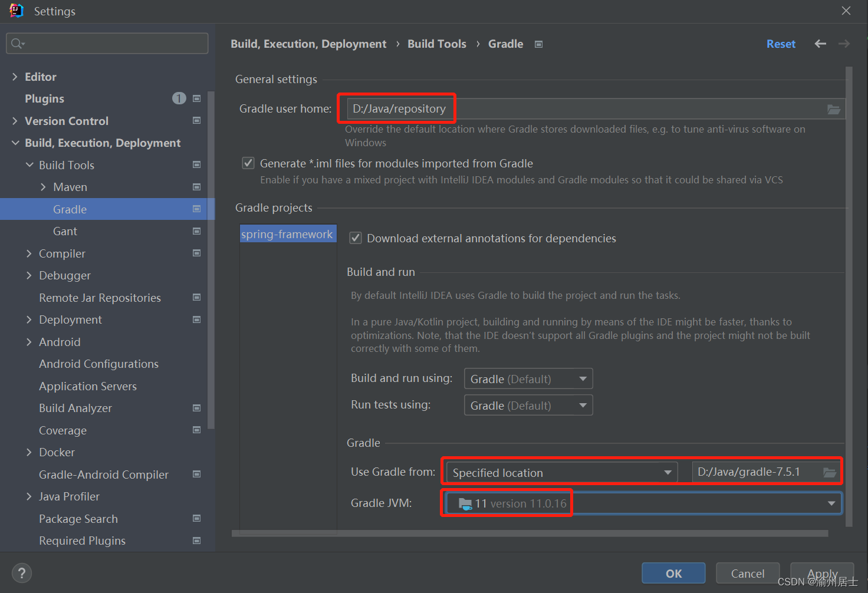Collapse Build, Execution, Deployment group
The width and height of the screenshot is (868, 593).
[x=15, y=143]
